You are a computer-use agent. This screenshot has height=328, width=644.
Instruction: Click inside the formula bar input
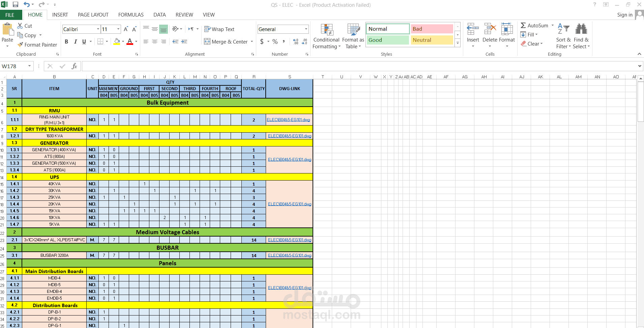point(359,66)
